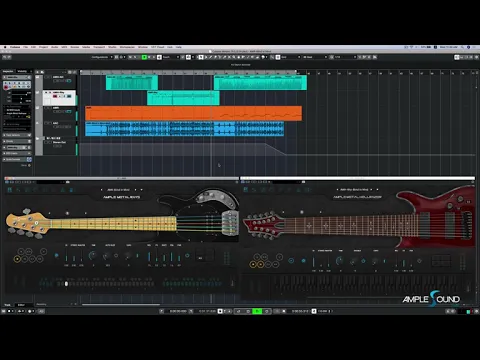Toggle the red Record Enable button in Inspector
The height and width of the screenshot is (360, 480).
click(x=6, y=87)
